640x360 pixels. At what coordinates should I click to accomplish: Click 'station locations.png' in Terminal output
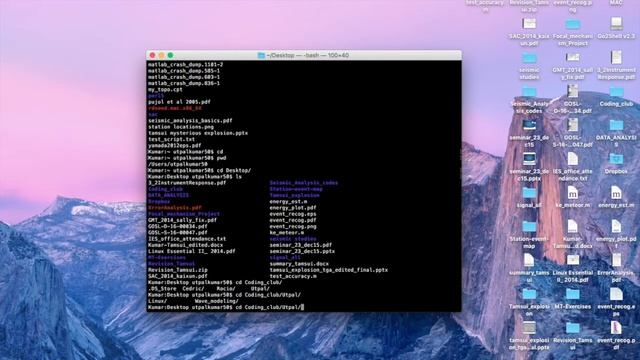(181, 127)
